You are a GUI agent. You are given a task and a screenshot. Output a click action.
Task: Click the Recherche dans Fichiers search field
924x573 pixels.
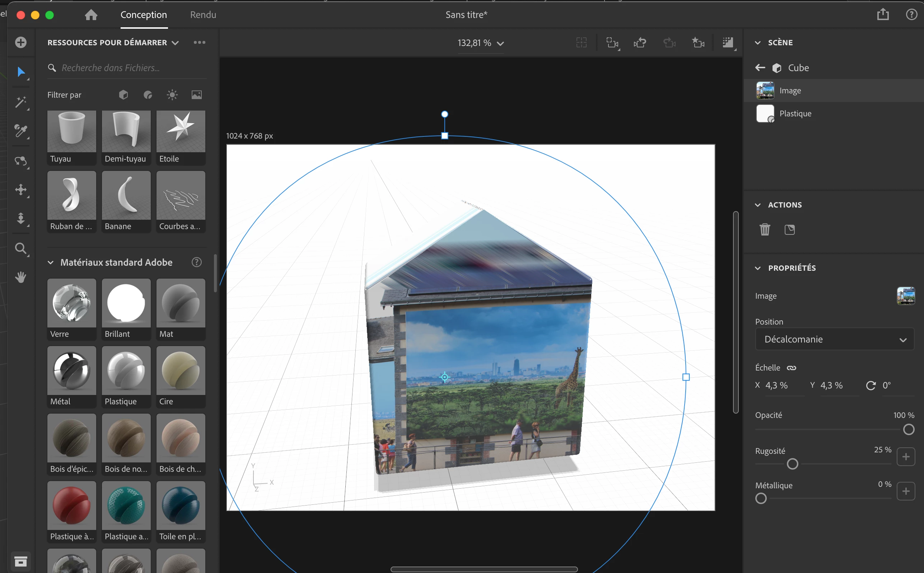pyautogui.click(x=129, y=68)
